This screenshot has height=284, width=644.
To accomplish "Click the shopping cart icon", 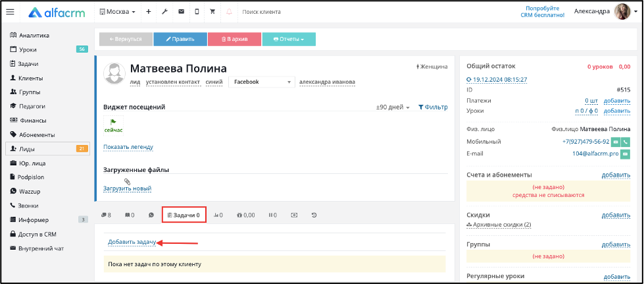I will (x=212, y=12).
